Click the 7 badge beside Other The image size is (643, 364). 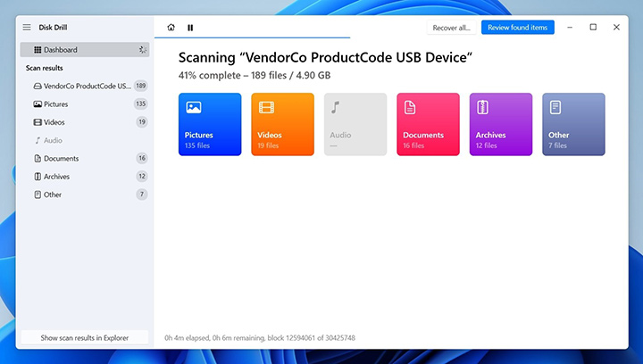pos(142,194)
